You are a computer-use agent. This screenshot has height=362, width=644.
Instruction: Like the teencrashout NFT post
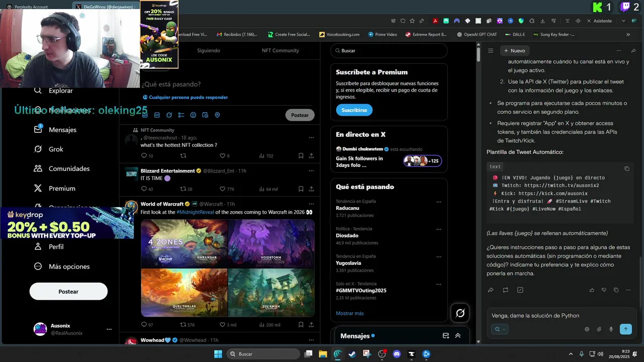pyautogui.click(x=223, y=156)
